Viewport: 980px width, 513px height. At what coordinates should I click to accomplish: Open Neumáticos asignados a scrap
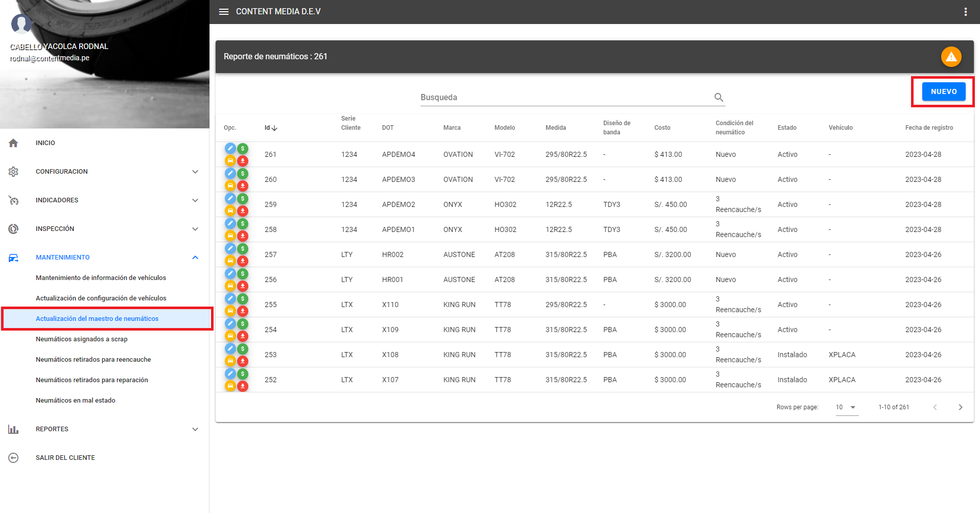click(x=82, y=339)
